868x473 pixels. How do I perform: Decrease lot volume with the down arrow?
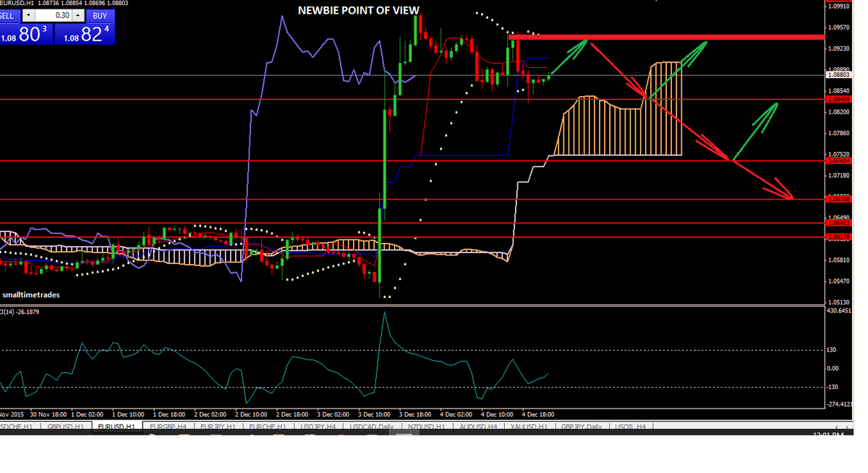pyautogui.click(x=27, y=15)
